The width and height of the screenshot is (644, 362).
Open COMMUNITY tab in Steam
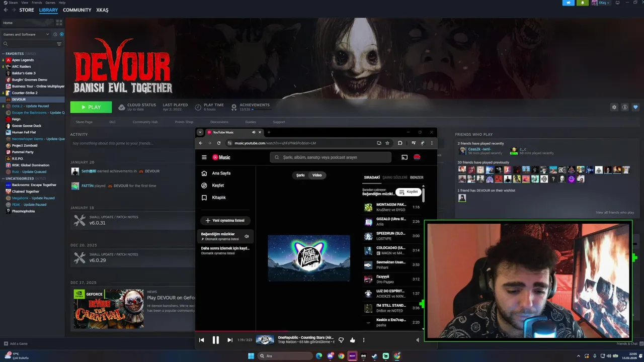point(77,10)
